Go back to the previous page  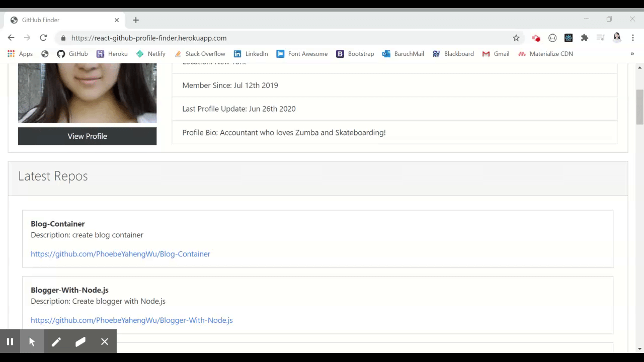coord(11,38)
